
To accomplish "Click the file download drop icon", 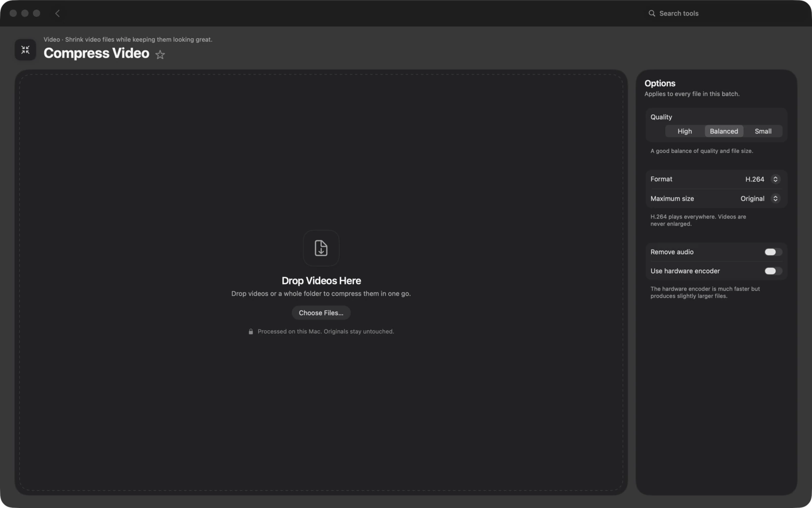I will point(321,248).
